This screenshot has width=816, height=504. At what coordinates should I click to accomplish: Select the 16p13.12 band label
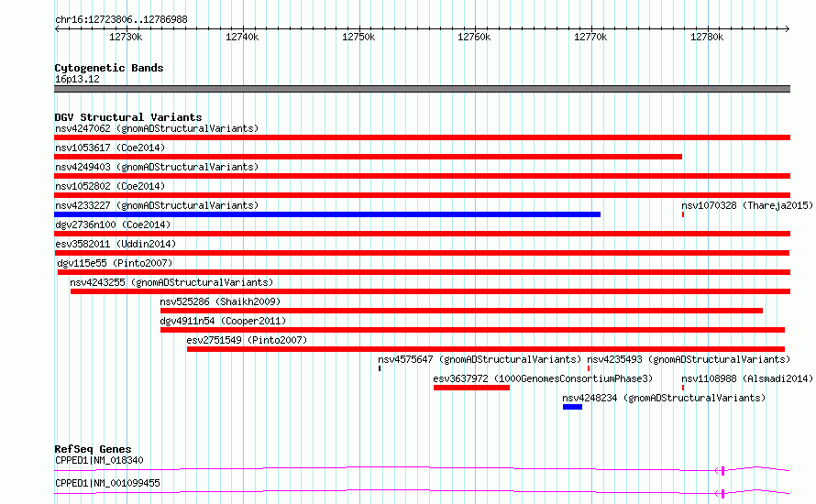coord(77,79)
